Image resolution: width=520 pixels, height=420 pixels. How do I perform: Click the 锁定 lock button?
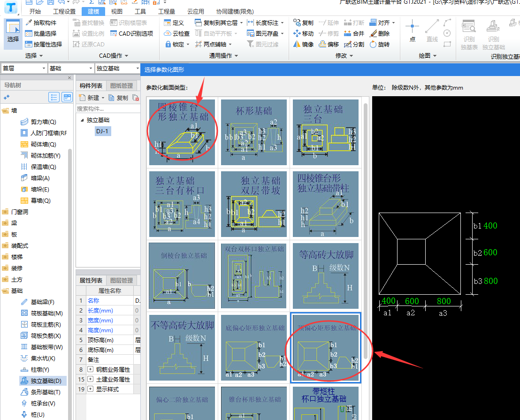[177, 44]
